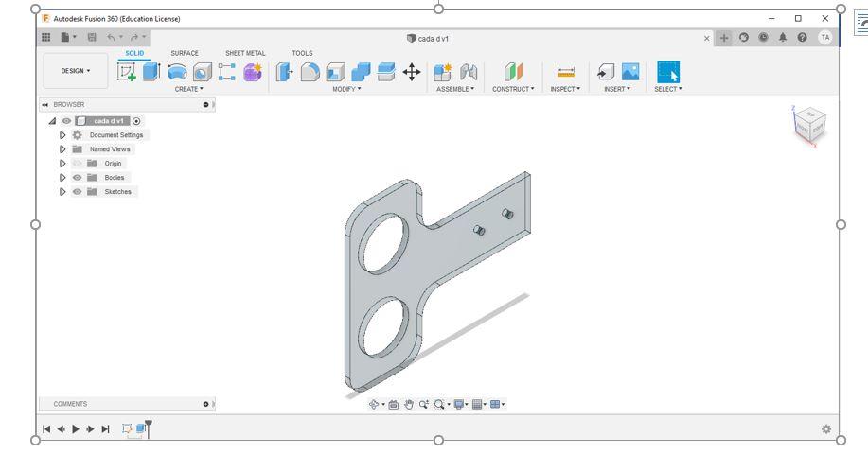Screen dimensions: 868x454
Task: Select the Create Sketch tool
Action: pyautogui.click(x=127, y=72)
